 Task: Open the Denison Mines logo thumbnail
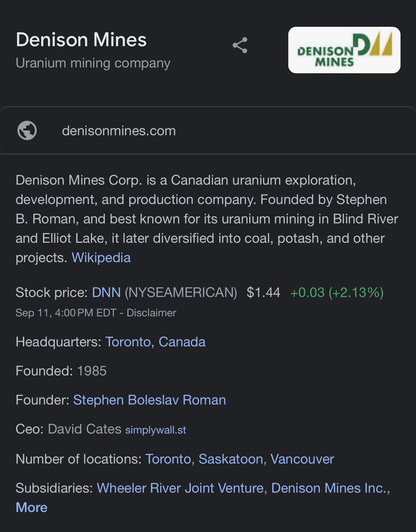point(344,50)
